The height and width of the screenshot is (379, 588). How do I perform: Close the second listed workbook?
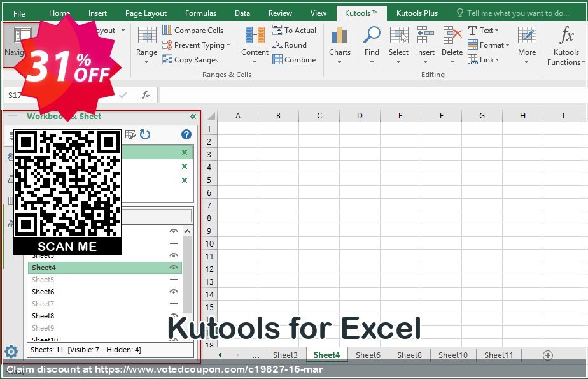tap(185, 166)
